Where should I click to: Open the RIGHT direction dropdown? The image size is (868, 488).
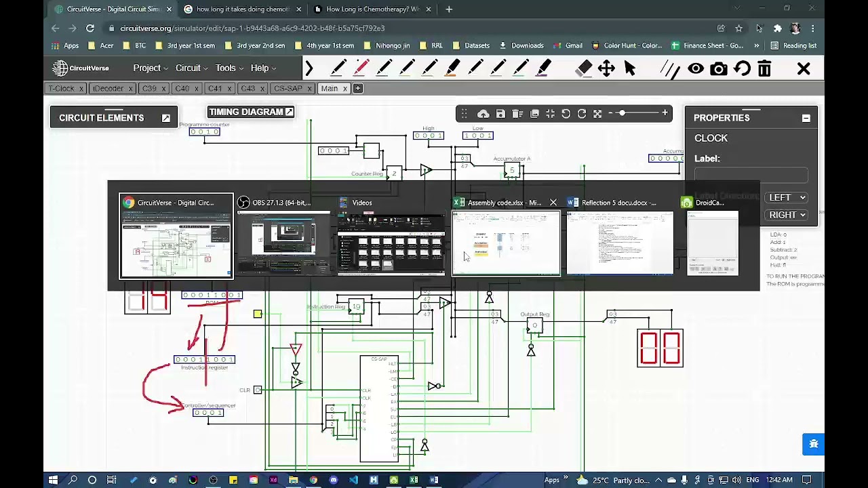click(x=786, y=215)
